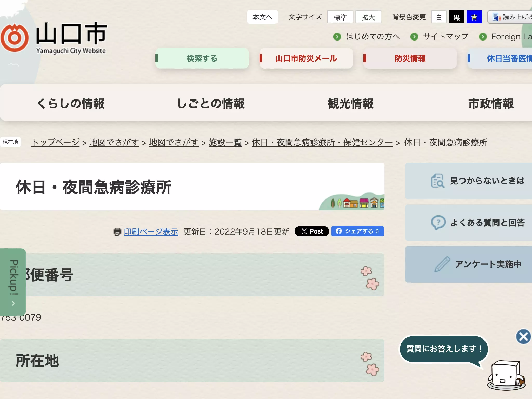The image size is (532, 399).
Task: Click the printer icon beside 印刷ページ表示
Action: pyautogui.click(x=117, y=231)
